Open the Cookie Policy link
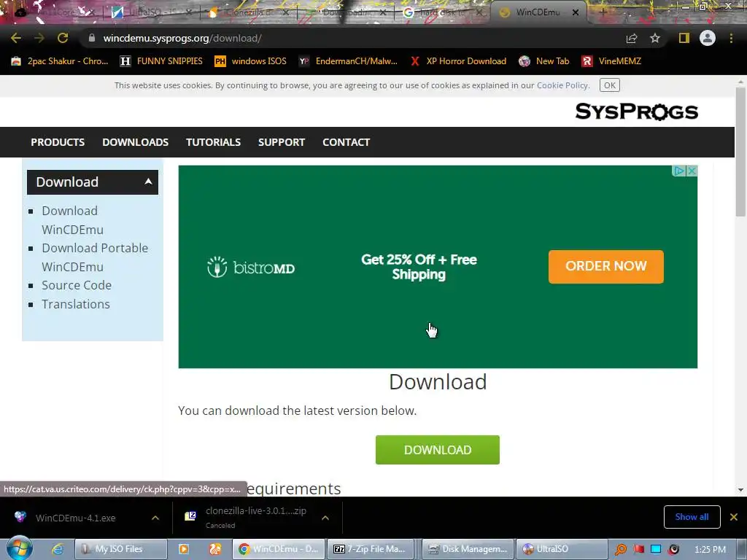The image size is (747, 560). coord(562,85)
